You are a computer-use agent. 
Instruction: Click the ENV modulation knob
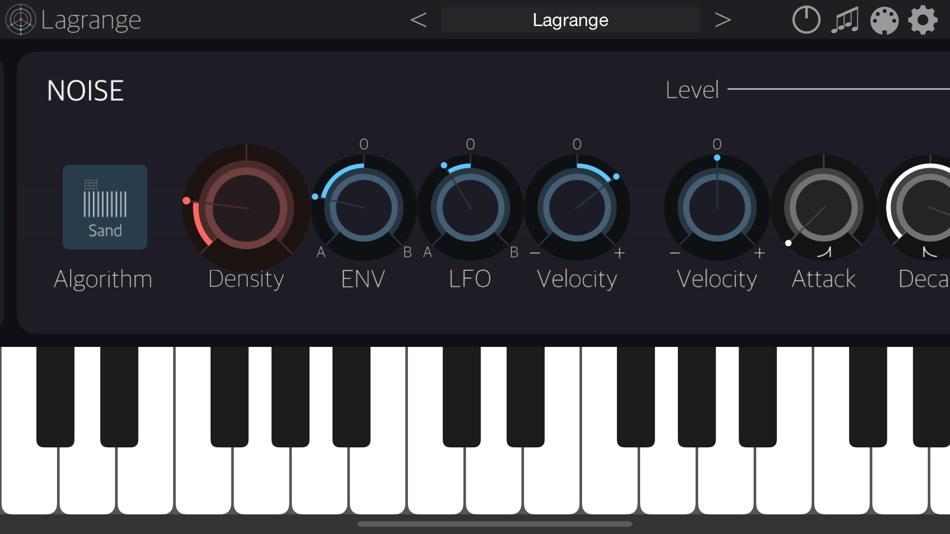(x=364, y=208)
